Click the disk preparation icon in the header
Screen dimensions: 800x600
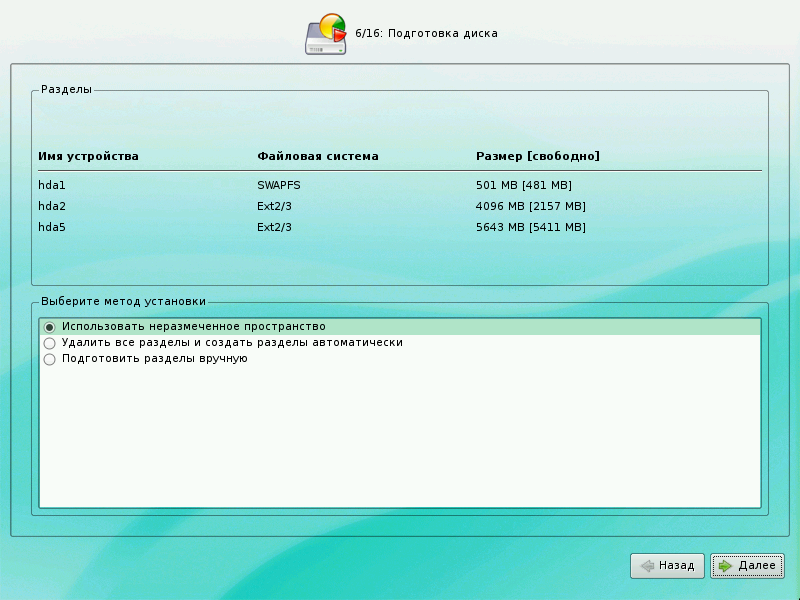coord(326,34)
